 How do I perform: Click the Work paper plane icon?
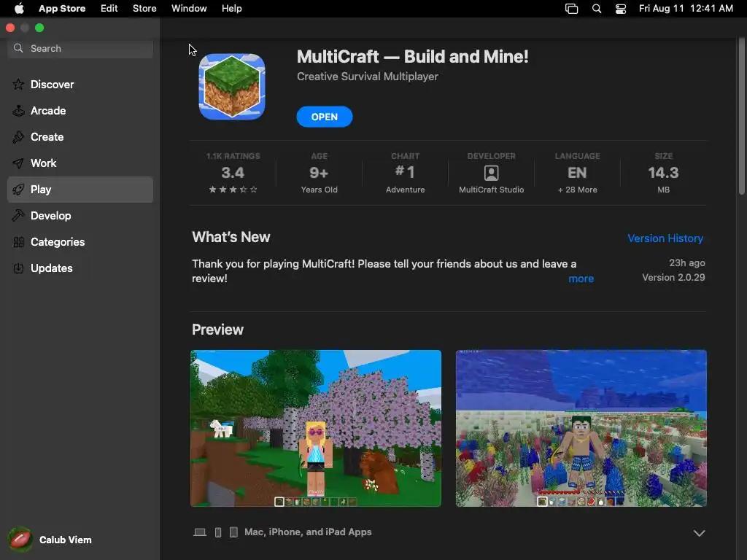18,163
